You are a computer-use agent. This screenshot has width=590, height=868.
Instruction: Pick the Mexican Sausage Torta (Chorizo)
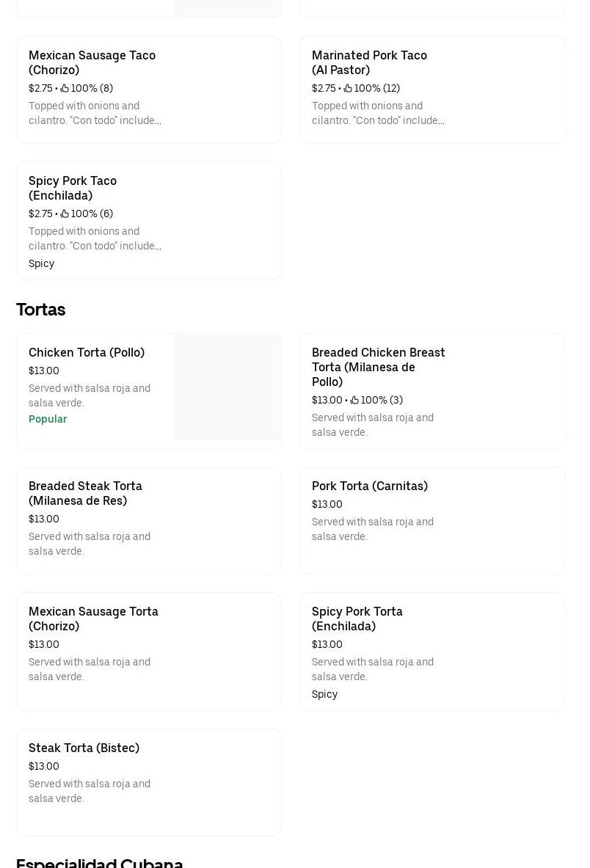93,619
